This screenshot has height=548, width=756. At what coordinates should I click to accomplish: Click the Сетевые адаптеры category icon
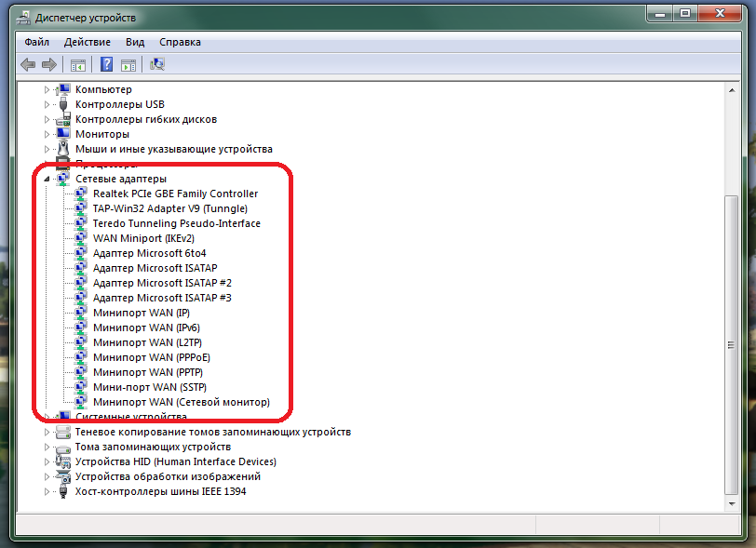click(x=63, y=179)
